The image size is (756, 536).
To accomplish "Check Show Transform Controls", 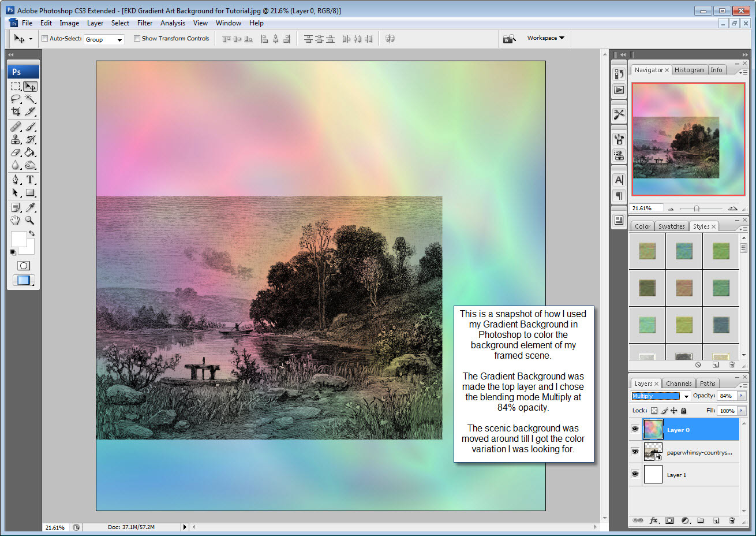I will click(137, 38).
